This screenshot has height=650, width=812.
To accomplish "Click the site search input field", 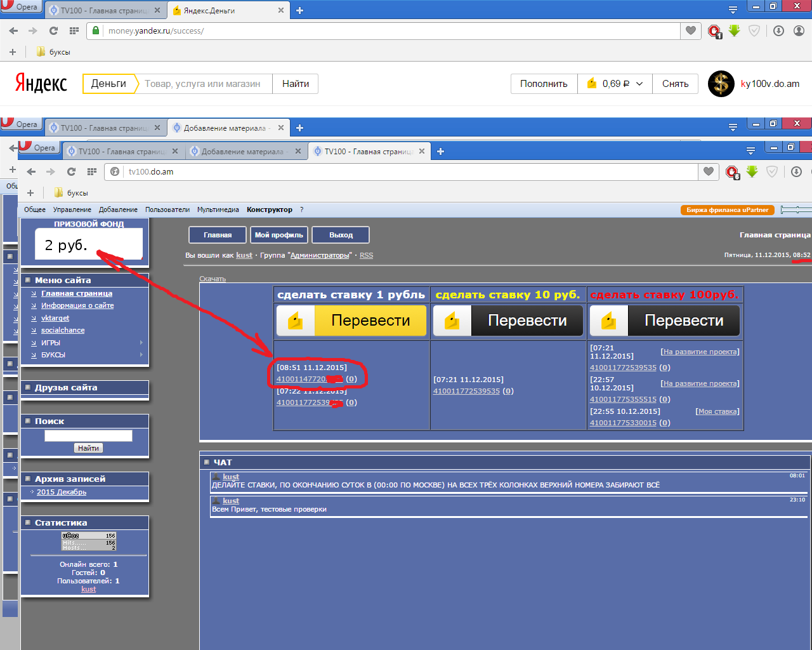I will 88,435.
